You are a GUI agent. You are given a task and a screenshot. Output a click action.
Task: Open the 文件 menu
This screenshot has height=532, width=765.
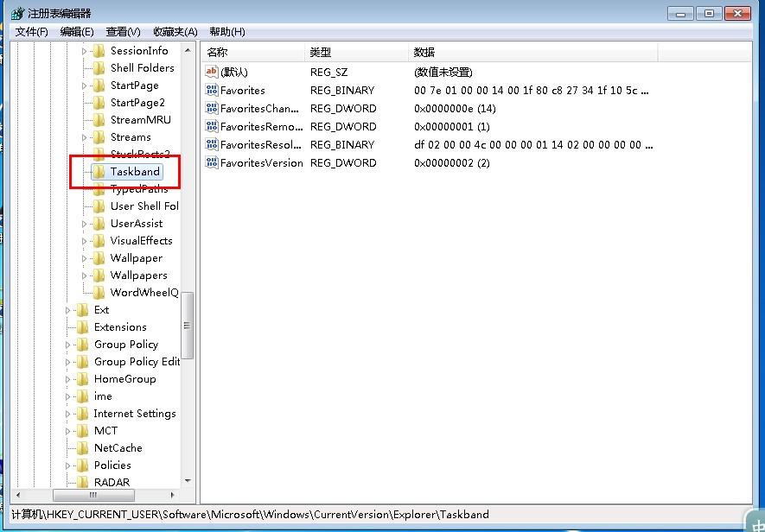pyautogui.click(x=30, y=31)
